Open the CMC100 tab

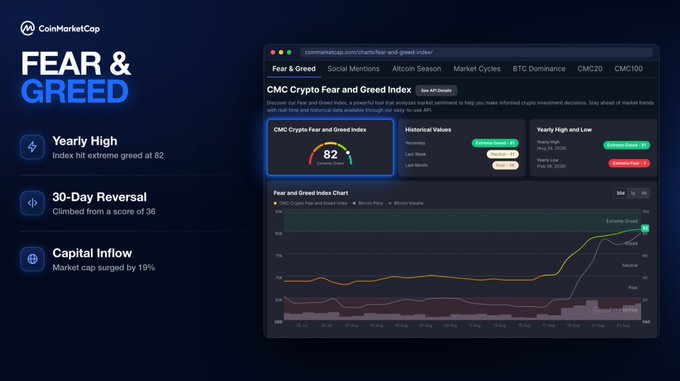(x=628, y=69)
